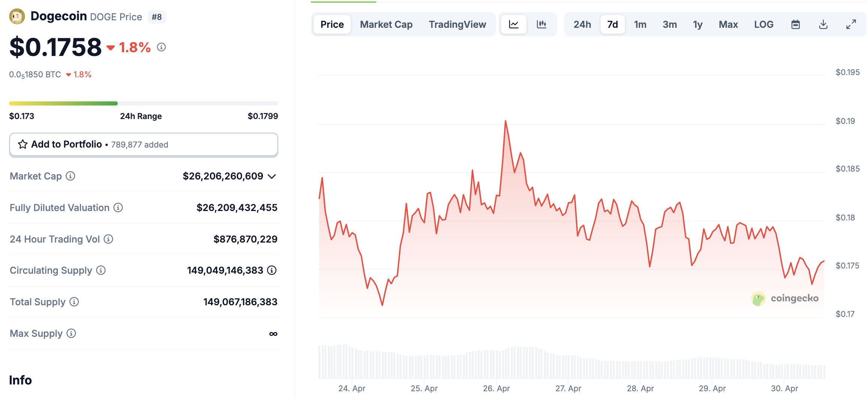Click the Info section heading

(x=21, y=380)
